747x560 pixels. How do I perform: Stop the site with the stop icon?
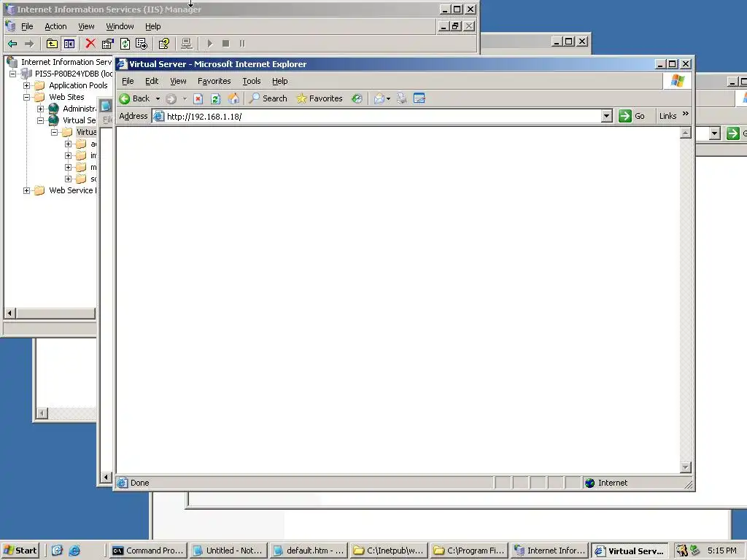(x=226, y=44)
